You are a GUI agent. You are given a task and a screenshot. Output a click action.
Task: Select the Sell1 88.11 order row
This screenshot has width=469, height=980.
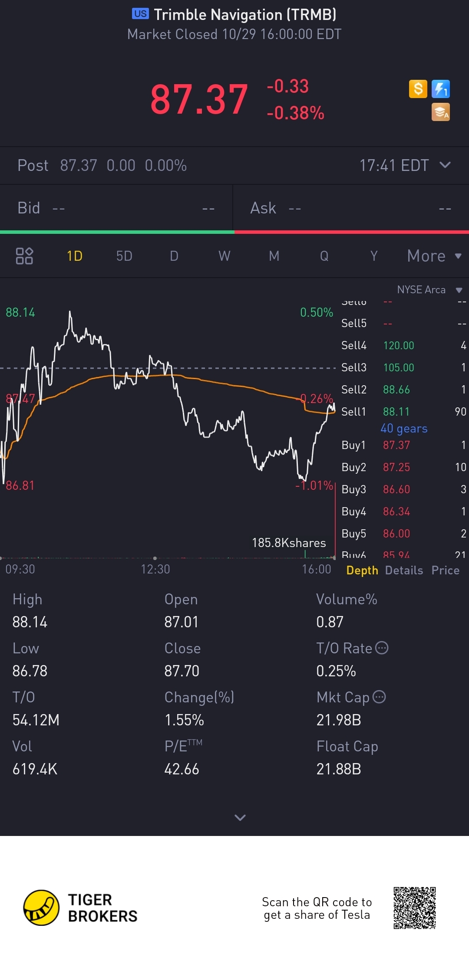pyautogui.click(x=403, y=412)
